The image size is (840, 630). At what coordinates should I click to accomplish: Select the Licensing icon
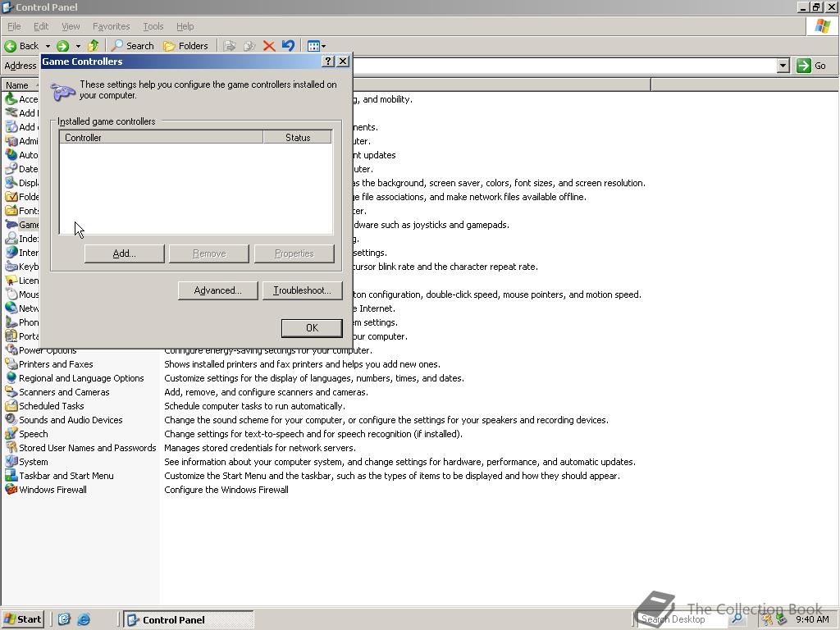11,281
